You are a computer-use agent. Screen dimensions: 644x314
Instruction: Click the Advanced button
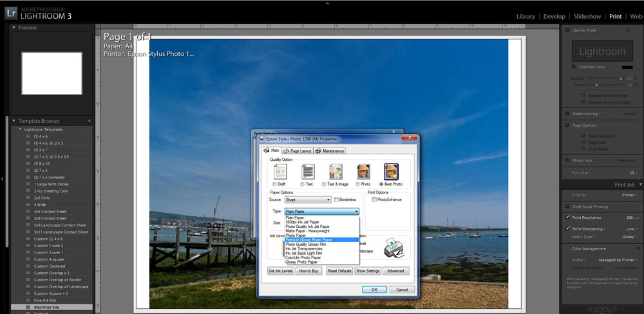click(396, 271)
